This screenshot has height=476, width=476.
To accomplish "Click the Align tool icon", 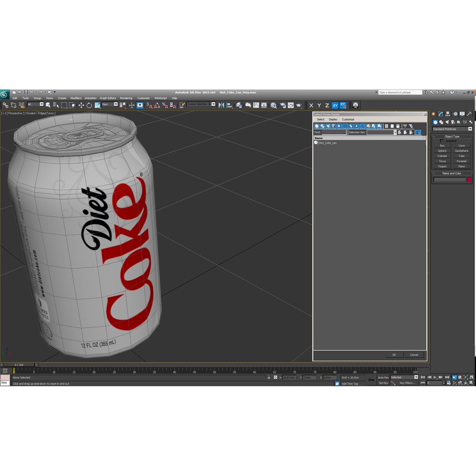I will (230, 105).
